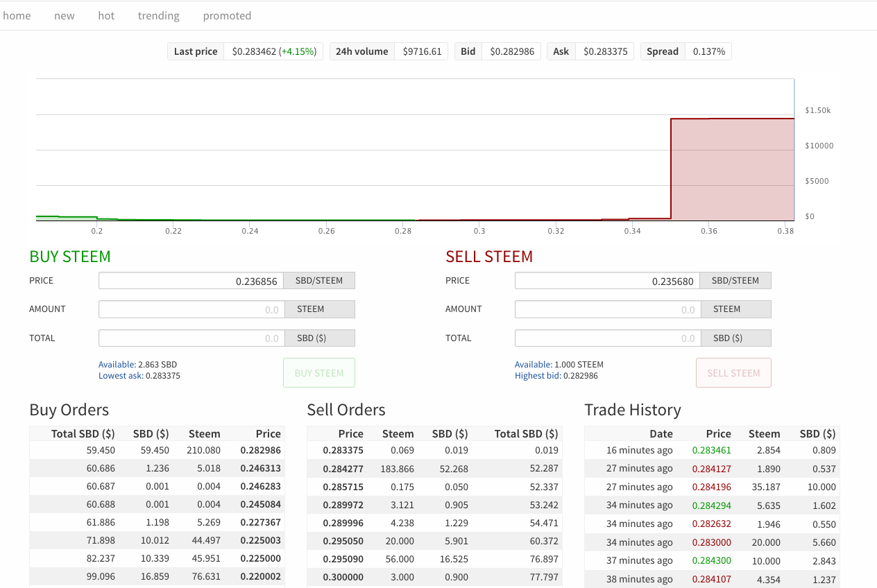The image size is (877, 588).
Task: Open the new tab
Action: click(x=65, y=15)
